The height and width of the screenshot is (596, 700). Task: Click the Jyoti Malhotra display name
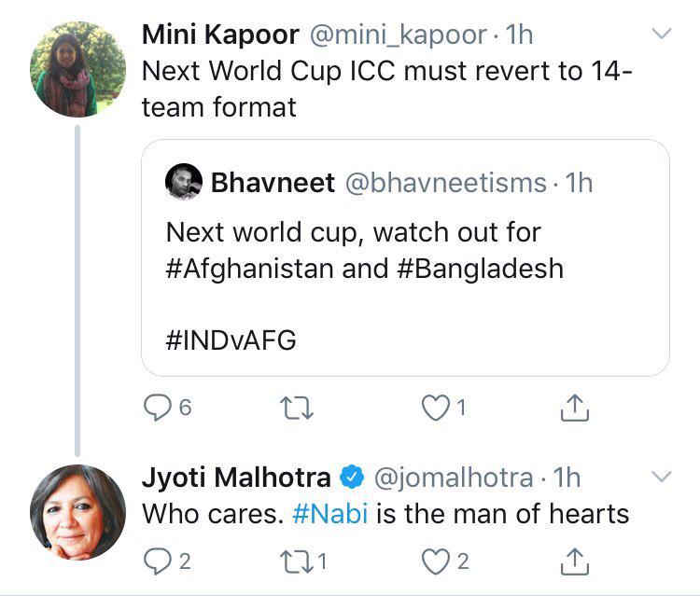pos(235,478)
